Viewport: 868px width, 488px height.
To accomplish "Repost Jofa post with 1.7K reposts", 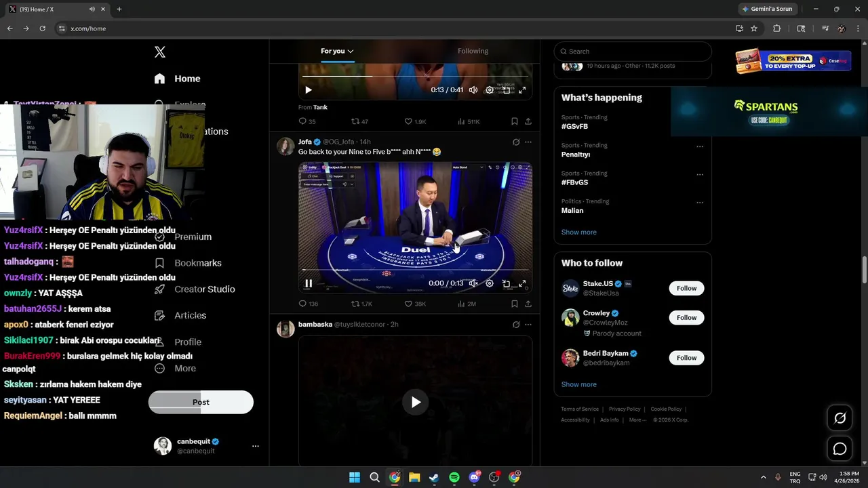I will (x=361, y=304).
